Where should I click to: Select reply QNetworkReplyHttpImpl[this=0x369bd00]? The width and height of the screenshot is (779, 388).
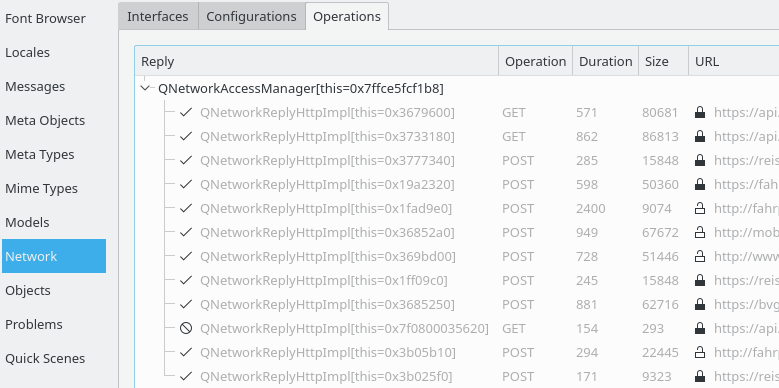[328, 257]
